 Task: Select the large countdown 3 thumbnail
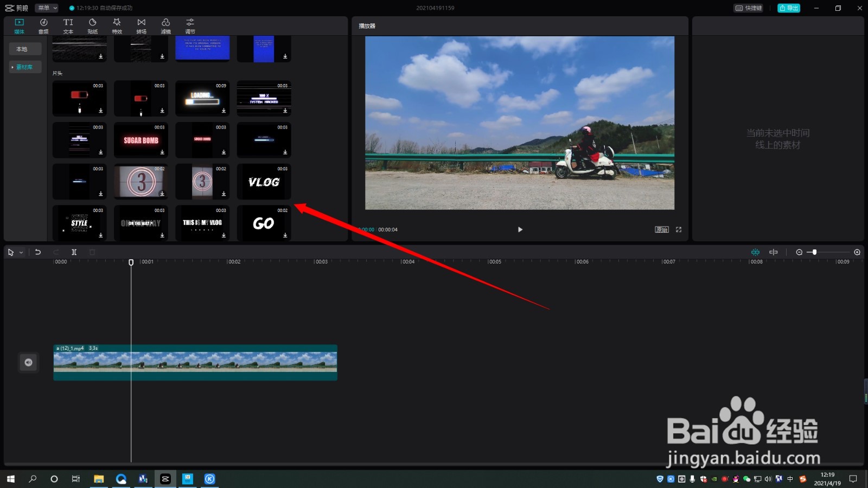tap(141, 182)
